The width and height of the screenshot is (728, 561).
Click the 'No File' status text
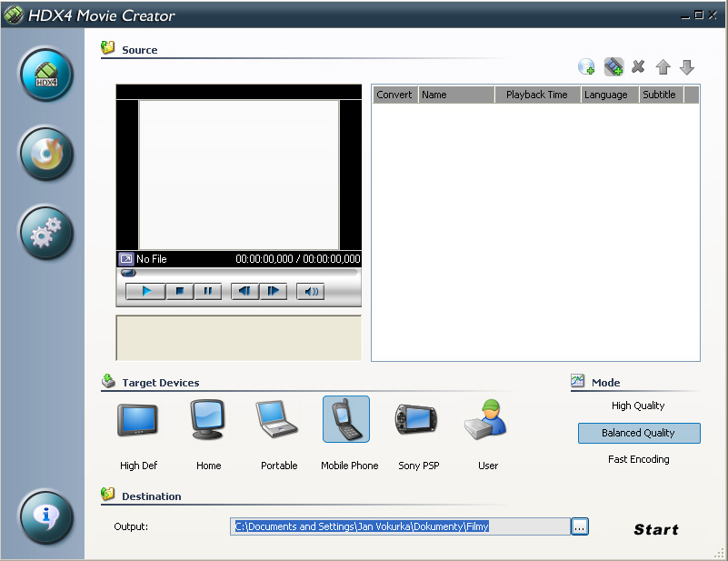[152, 259]
